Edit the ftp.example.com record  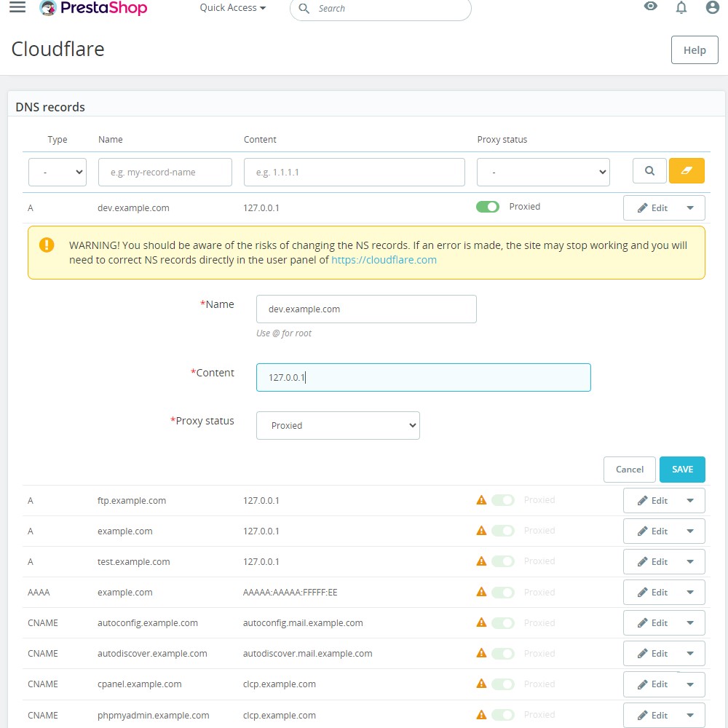(652, 501)
